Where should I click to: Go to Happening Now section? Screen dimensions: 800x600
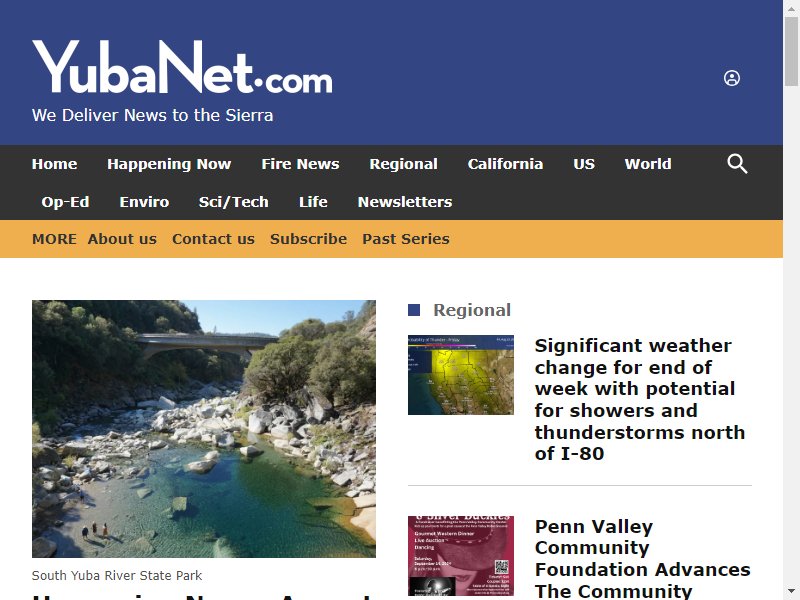click(169, 164)
